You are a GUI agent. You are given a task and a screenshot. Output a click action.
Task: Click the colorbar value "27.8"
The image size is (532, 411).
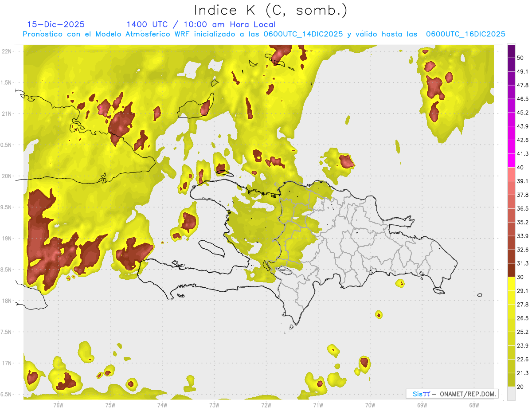click(x=523, y=305)
